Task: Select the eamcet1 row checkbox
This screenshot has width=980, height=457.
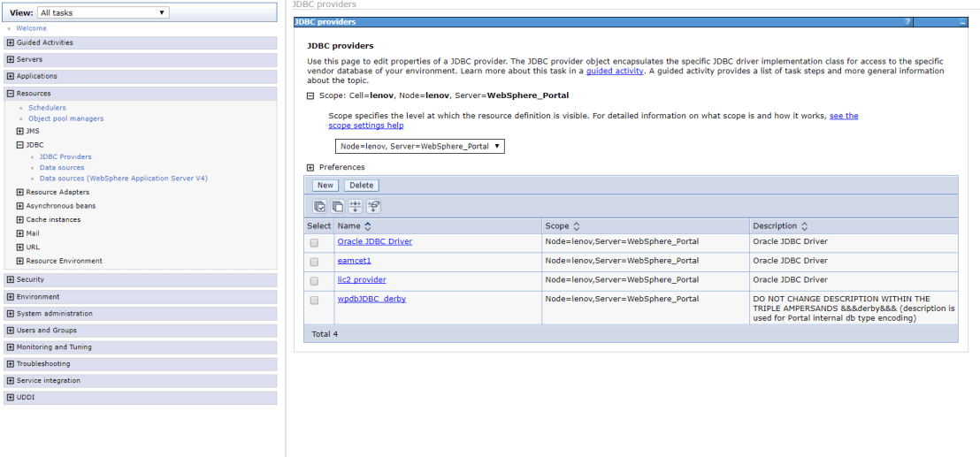Action: click(x=314, y=262)
